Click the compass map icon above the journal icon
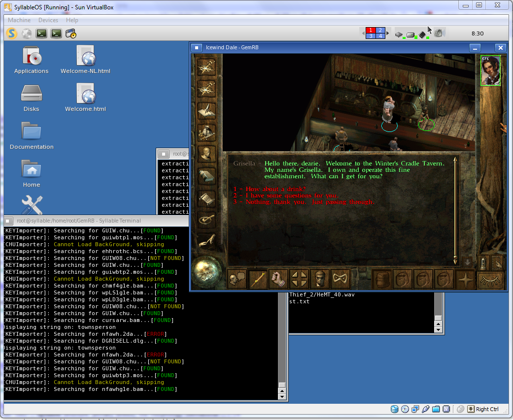The image size is (513, 420). tap(206, 89)
